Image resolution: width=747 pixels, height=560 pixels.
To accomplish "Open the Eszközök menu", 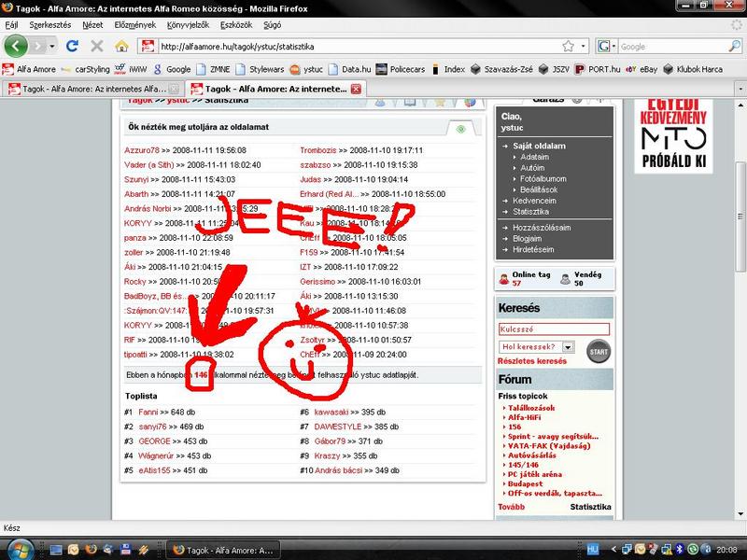I will 236,25.
